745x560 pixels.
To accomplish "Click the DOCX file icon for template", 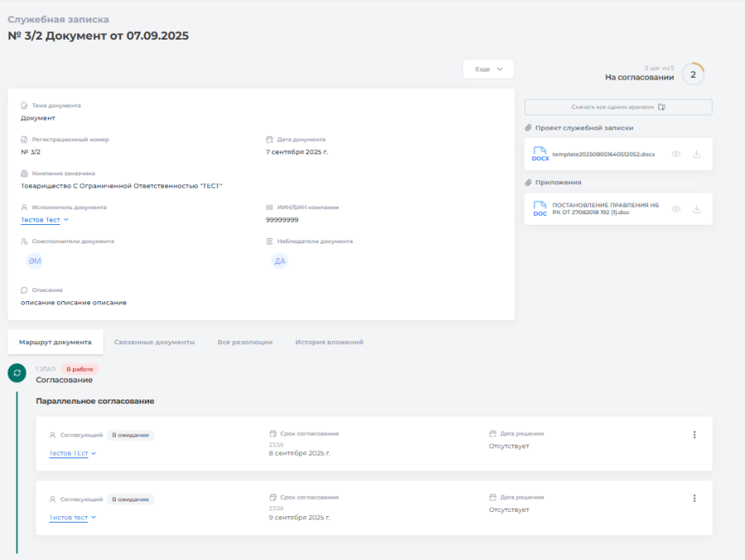I will pos(540,155).
